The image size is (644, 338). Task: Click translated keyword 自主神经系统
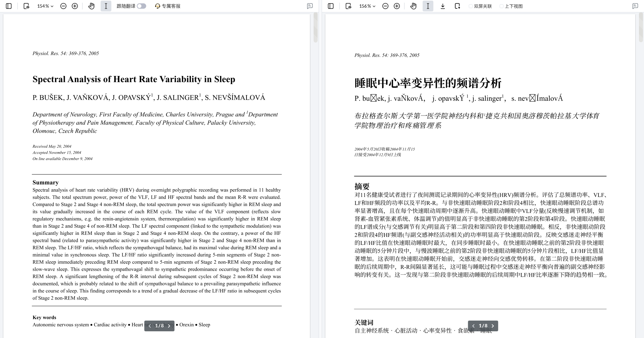click(x=372, y=331)
